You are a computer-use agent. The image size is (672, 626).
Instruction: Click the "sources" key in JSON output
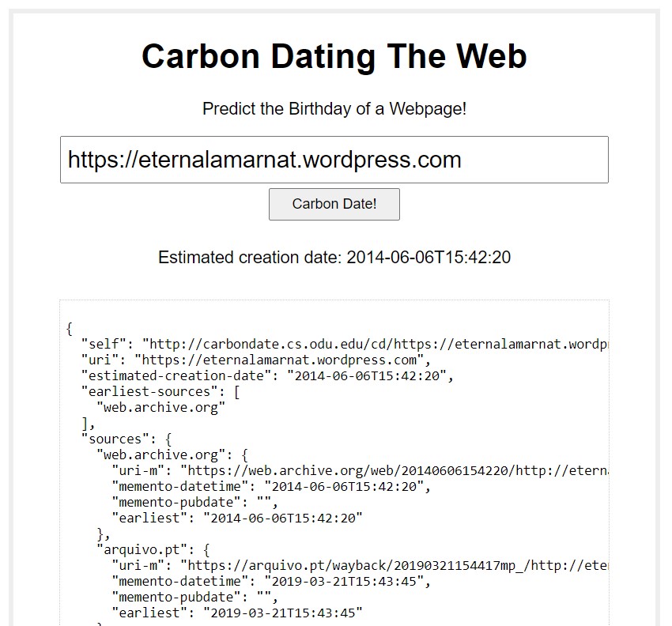(x=115, y=439)
